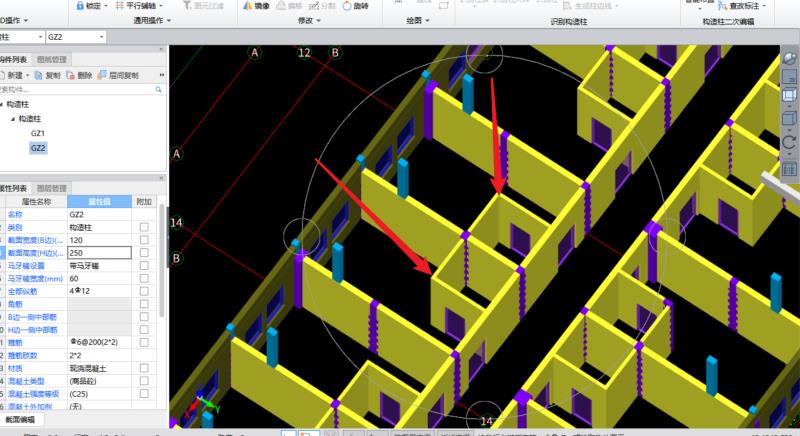
Task: Toggle the 角筋 row checkbox
Action: [144, 304]
